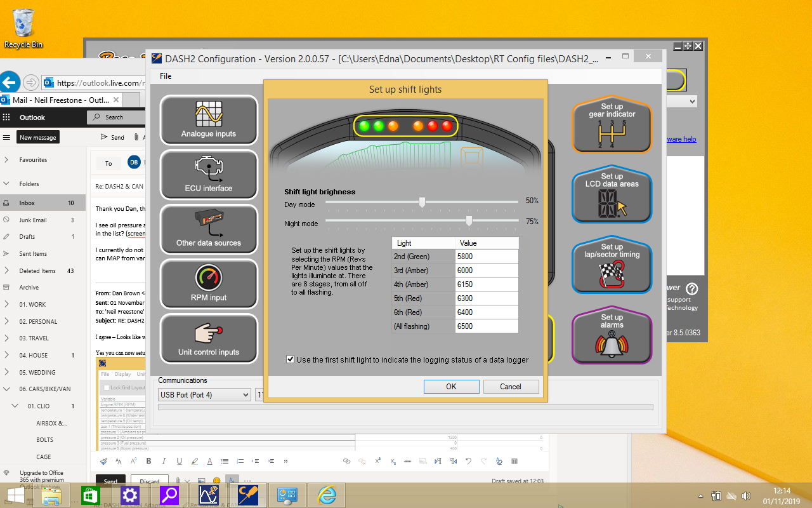The width and height of the screenshot is (812, 508).
Task: Click OK to confirm shift lights
Action: coord(451,386)
